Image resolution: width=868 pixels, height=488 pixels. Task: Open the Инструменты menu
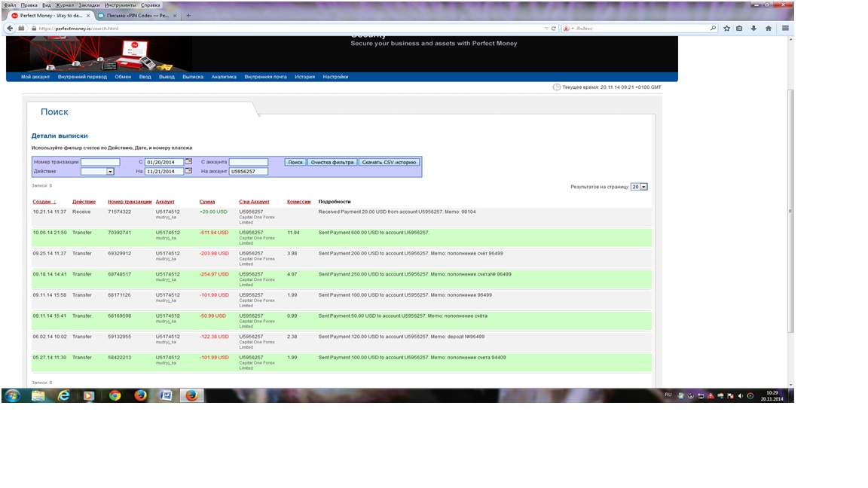pyautogui.click(x=120, y=5)
